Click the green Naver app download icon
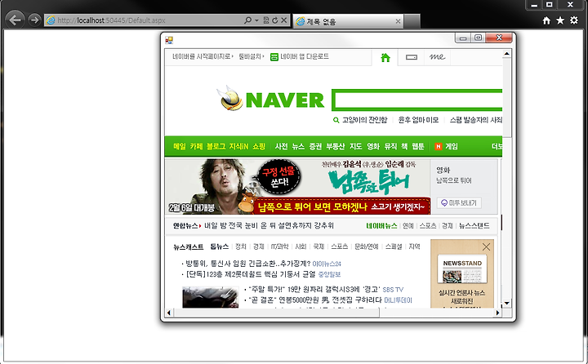 pos(274,57)
